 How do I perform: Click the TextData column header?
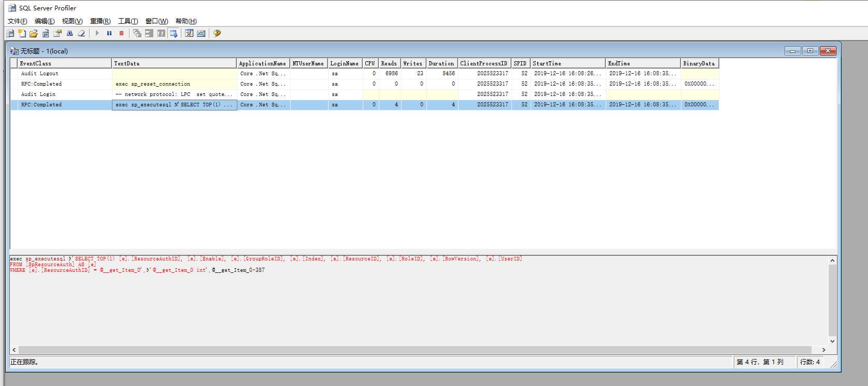174,63
